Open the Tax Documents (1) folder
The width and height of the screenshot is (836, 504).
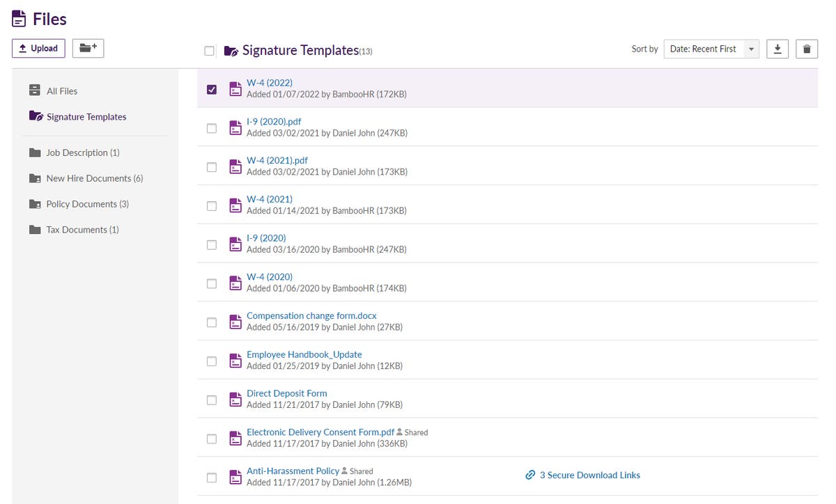click(x=82, y=230)
